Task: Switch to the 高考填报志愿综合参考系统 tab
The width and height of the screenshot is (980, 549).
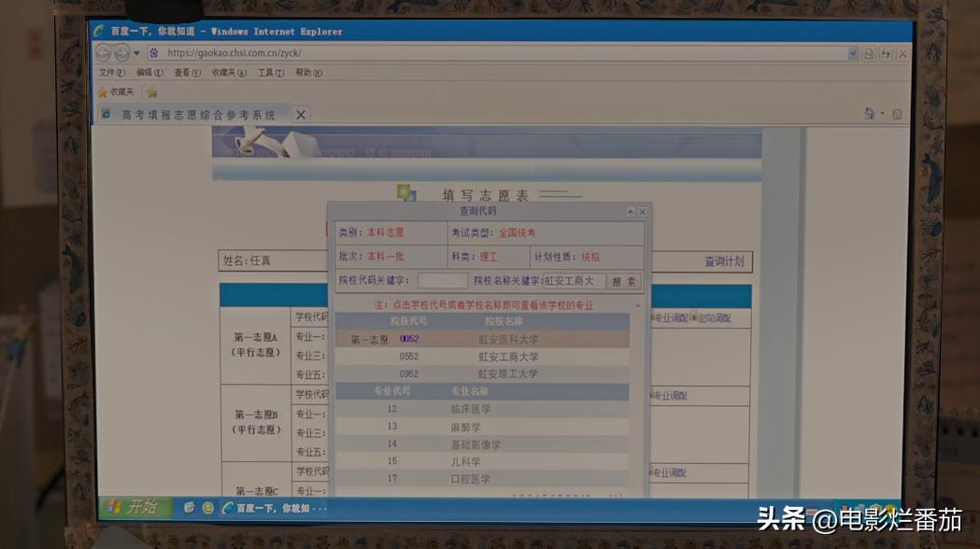Action: click(200, 113)
